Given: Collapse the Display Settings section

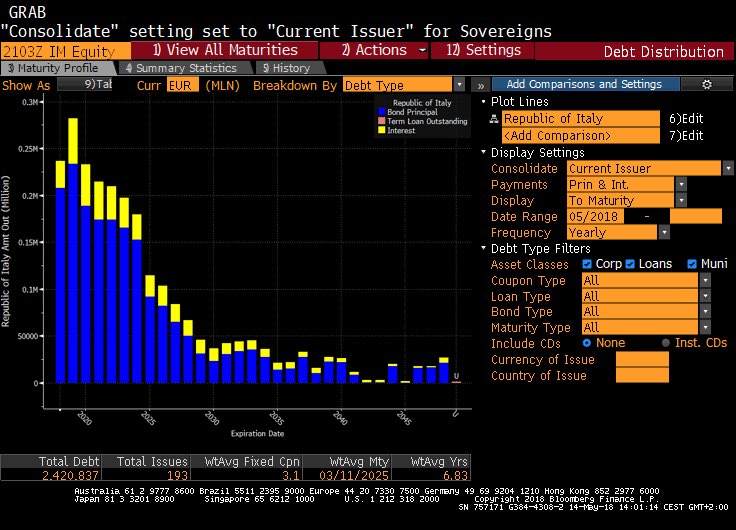Looking at the screenshot, I should point(483,152).
